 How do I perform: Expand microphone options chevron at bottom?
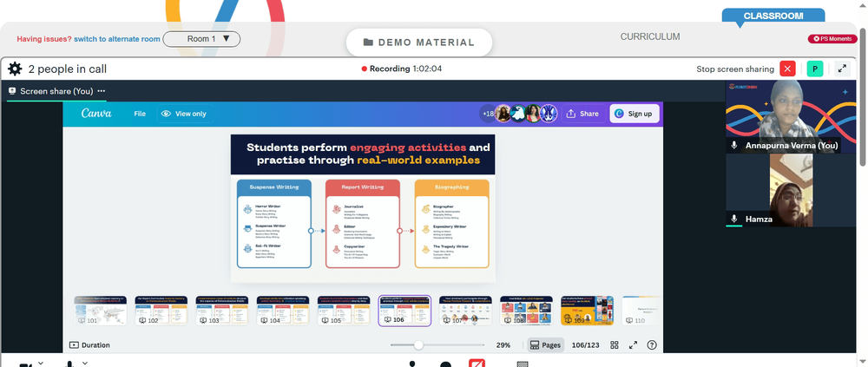pyautogui.click(x=84, y=364)
